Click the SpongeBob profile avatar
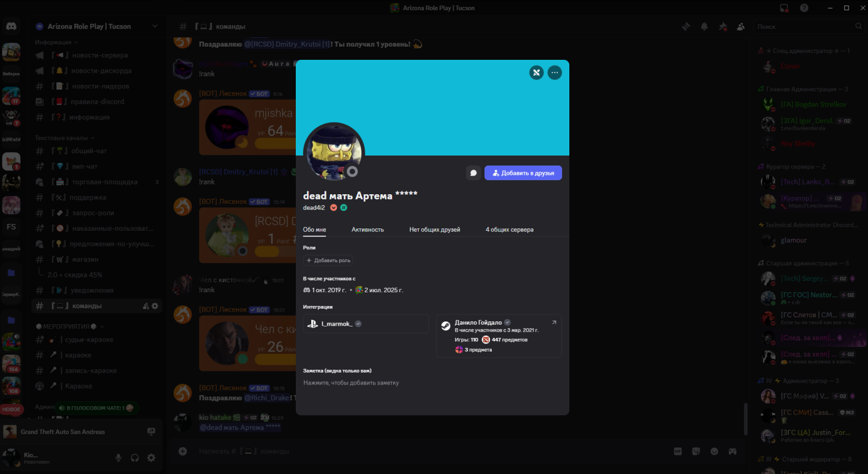The height and width of the screenshot is (474, 868). (x=334, y=152)
